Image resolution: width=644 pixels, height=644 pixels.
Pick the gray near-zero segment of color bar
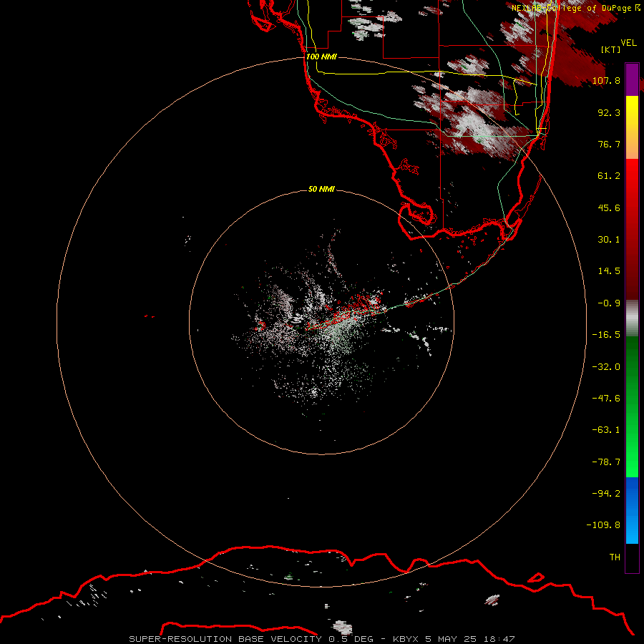tap(632, 318)
